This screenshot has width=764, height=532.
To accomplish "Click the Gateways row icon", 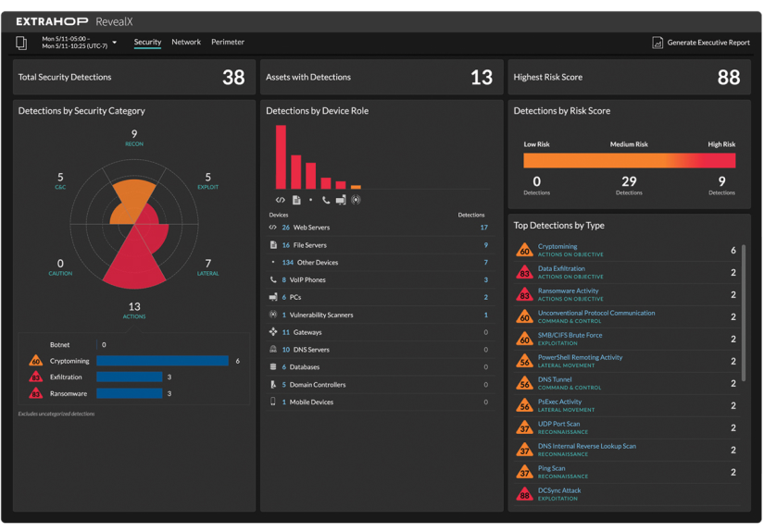I will click(x=273, y=332).
